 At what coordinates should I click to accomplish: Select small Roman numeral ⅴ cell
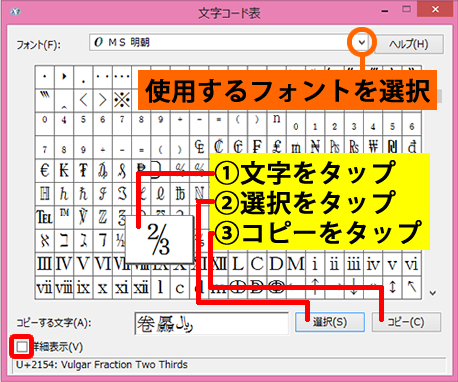coord(393,264)
